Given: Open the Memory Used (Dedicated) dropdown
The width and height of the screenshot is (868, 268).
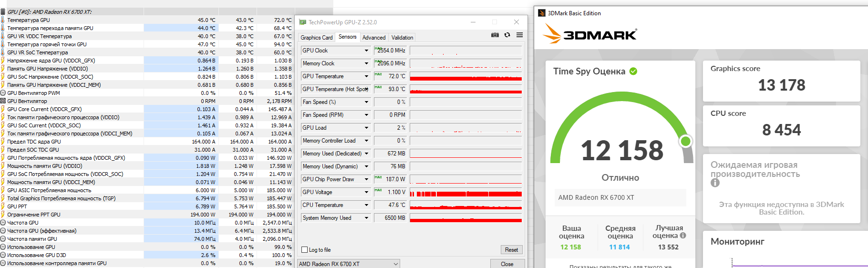Looking at the screenshot, I should tap(366, 154).
